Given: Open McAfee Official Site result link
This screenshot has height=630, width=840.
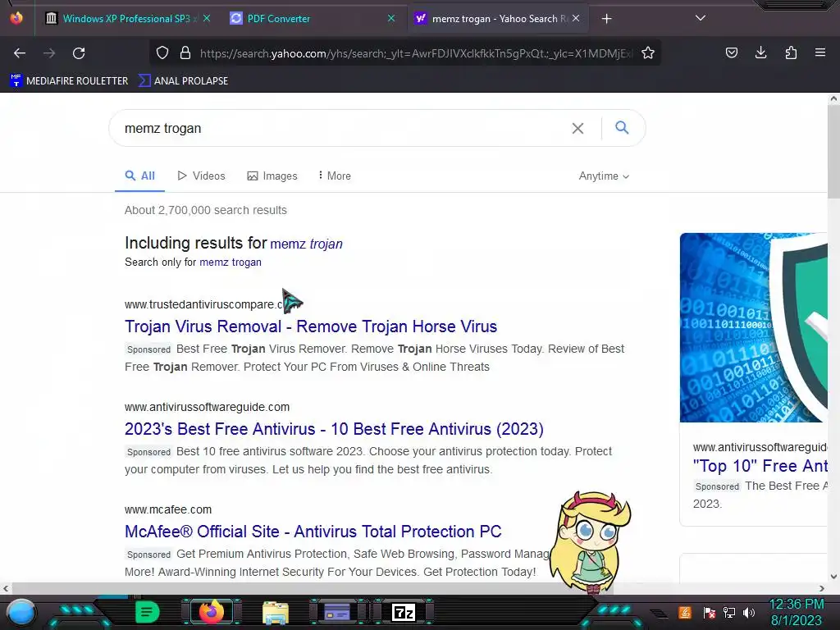Looking at the screenshot, I should 313,532.
